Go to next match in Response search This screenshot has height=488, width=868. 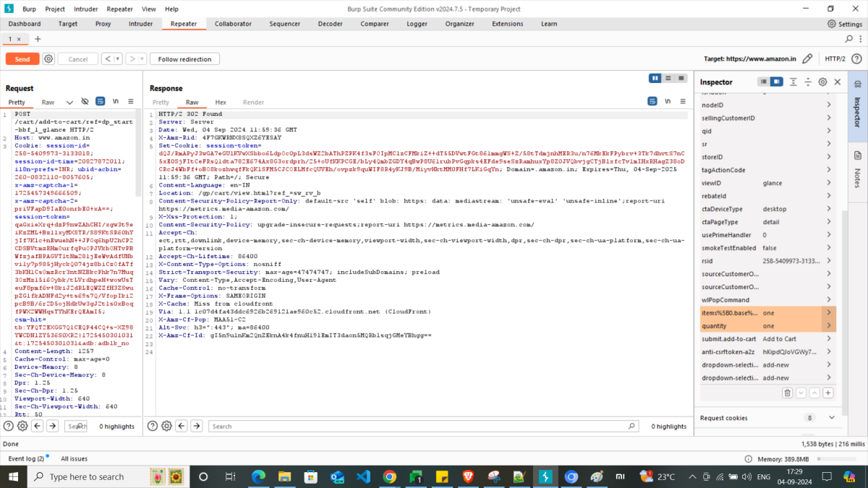pos(197,427)
